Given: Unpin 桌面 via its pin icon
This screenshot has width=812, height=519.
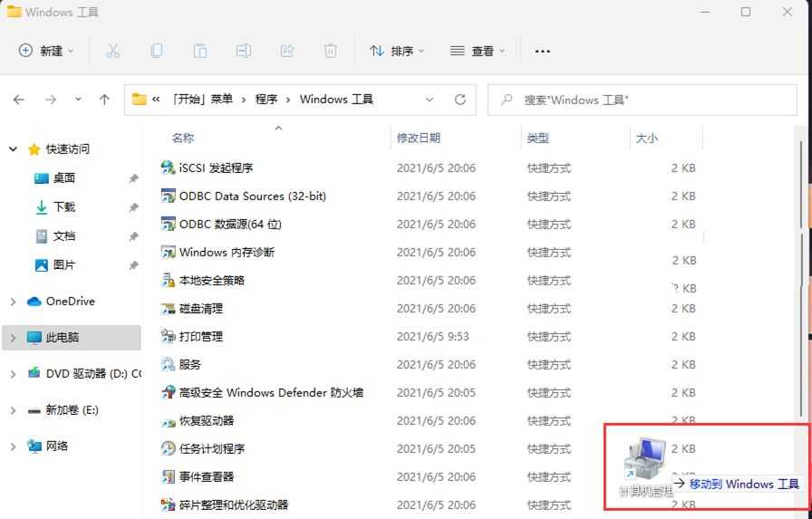Looking at the screenshot, I should (x=133, y=178).
